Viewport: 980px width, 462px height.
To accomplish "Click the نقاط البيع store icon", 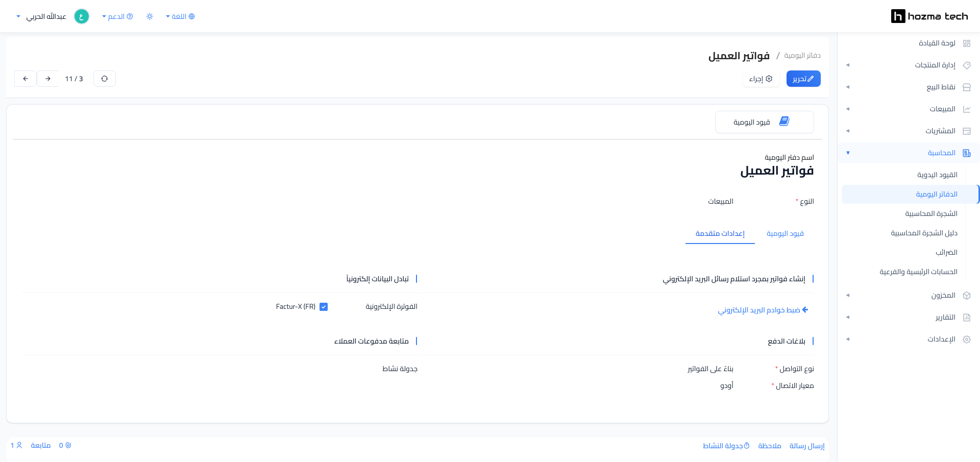I will click(x=966, y=87).
